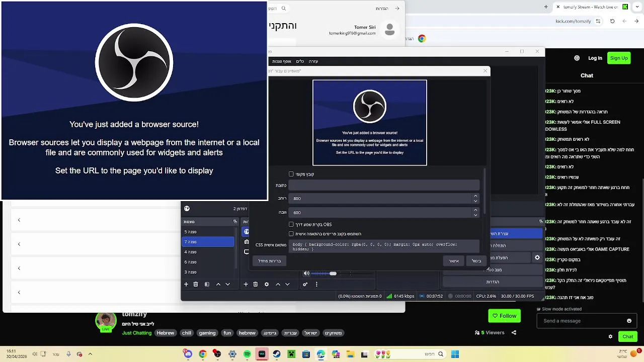Open the scene filters icon

pyautogui.click(x=207, y=284)
